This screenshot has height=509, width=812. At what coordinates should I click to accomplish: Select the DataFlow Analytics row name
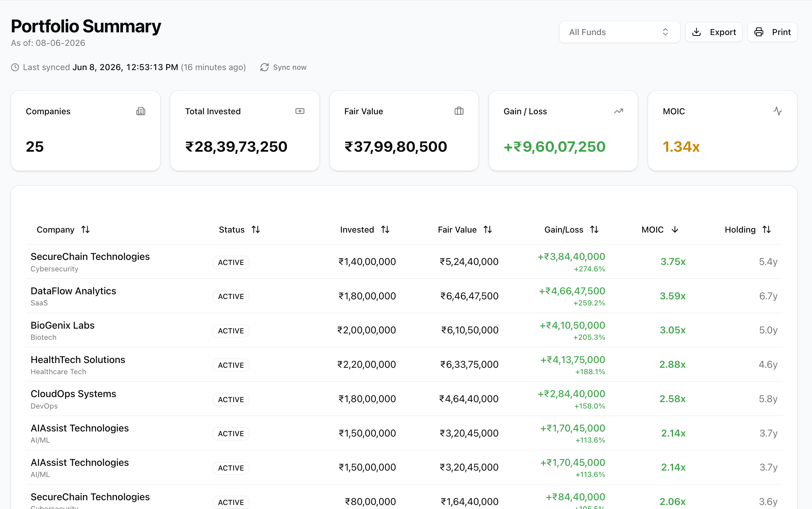click(74, 291)
